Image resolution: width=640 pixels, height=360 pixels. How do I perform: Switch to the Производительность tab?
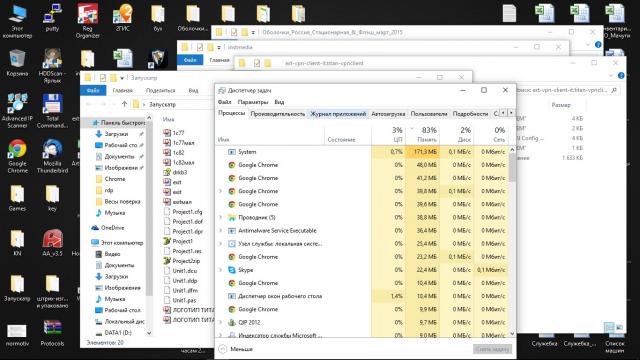(278, 114)
